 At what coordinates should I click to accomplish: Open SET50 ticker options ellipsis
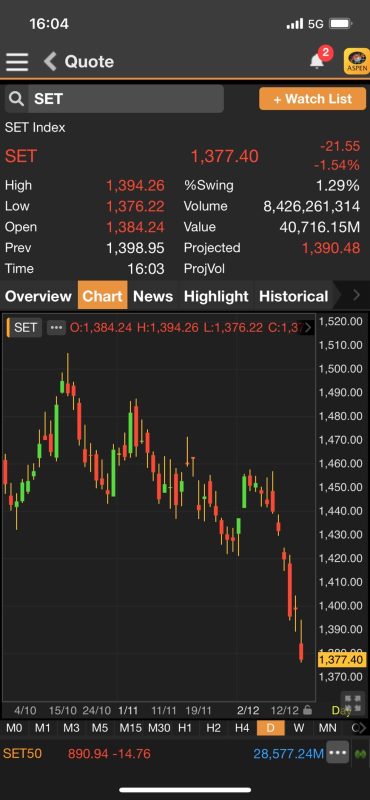(338, 753)
